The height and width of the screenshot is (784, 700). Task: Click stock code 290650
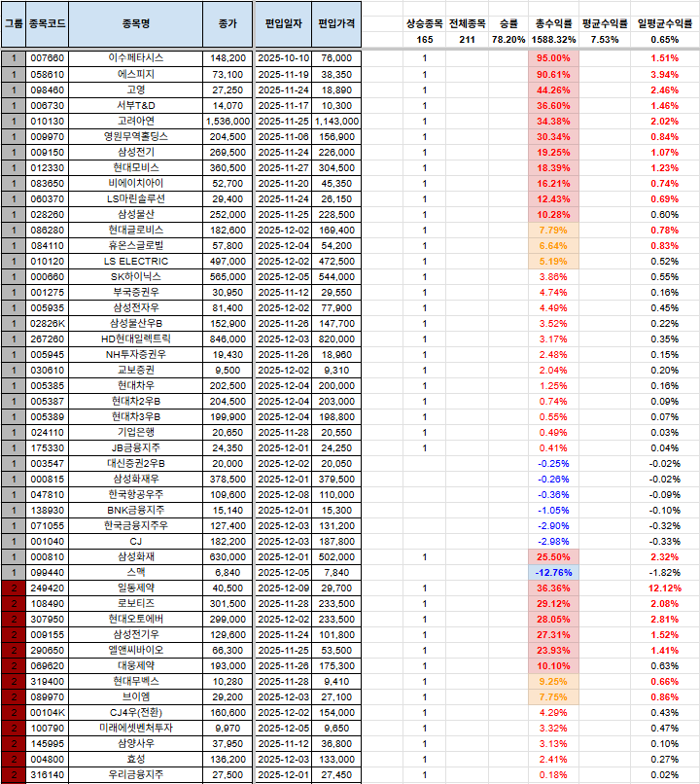pyautogui.click(x=47, y=650)
